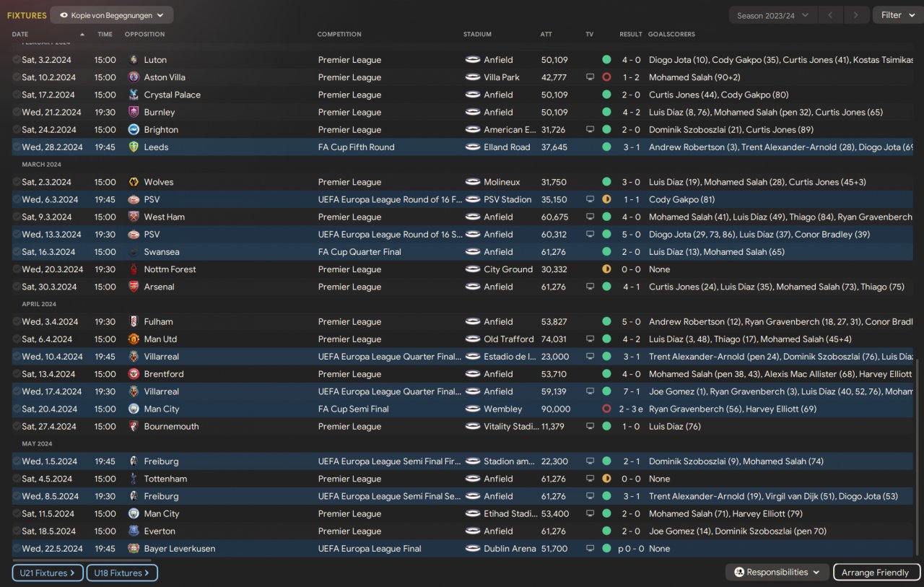Viewport: 924px width, 587px height.
Task: Sort by the Stadium column header
Action: 477,34
